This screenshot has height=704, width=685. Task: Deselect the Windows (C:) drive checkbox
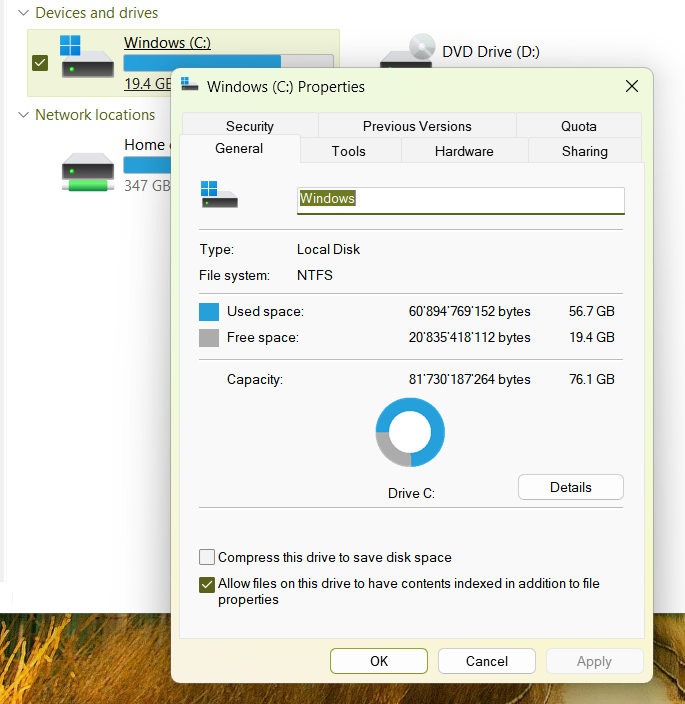[x=40, y=63]
